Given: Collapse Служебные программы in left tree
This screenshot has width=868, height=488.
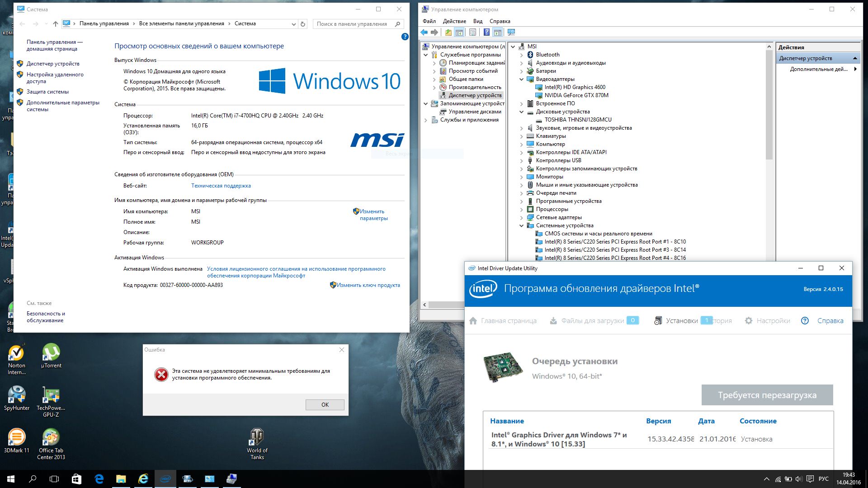Looking at the screenshot, I should point(425,55).
